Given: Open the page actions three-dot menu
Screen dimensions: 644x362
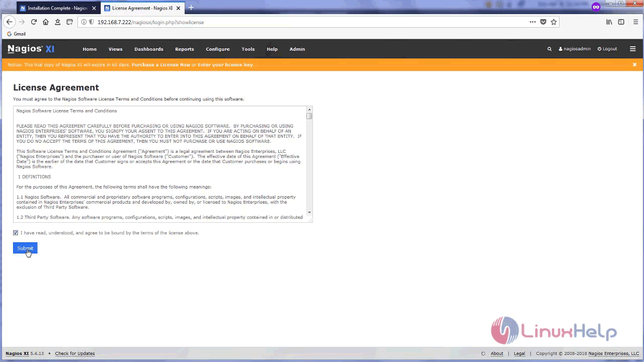Looking at the screenshot, I should point(532,22).
